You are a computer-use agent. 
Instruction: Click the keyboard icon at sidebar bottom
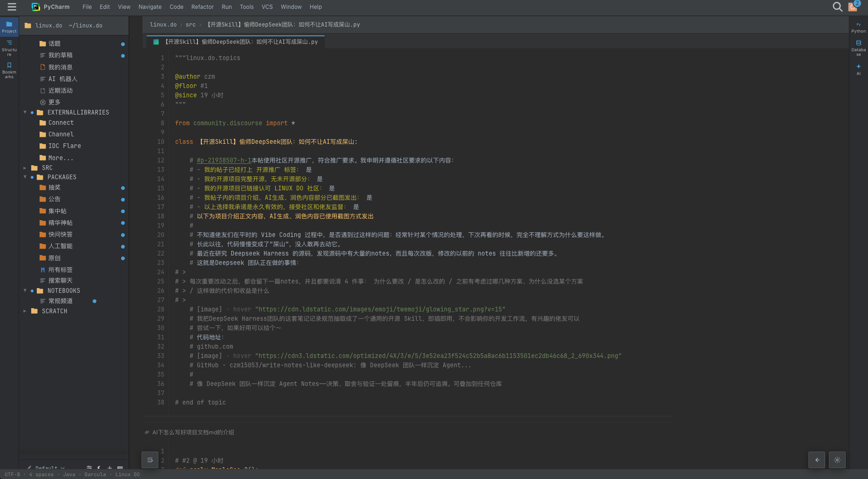click(x=120, y=467)
